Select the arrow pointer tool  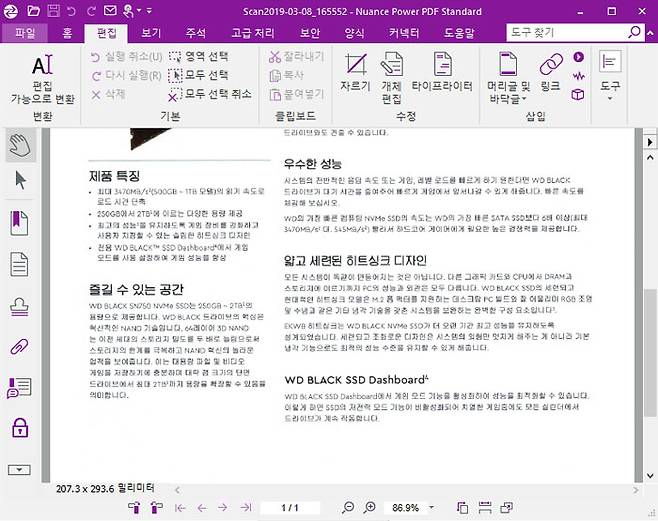click(x=20, y=180)
